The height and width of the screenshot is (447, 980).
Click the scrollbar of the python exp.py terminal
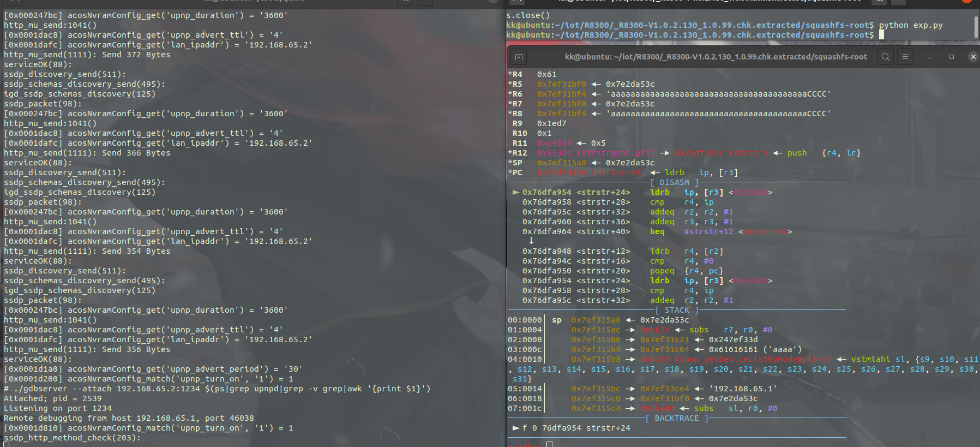click(976, 27)
